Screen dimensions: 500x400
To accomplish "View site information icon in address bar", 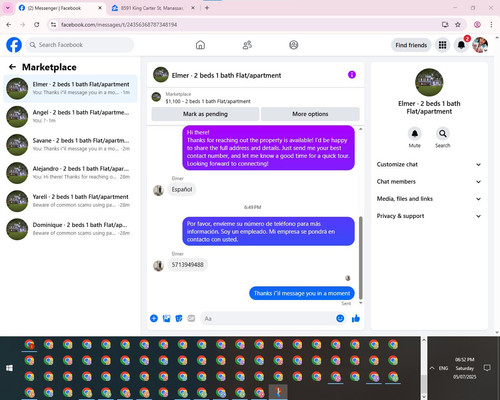I will (53, 25).
